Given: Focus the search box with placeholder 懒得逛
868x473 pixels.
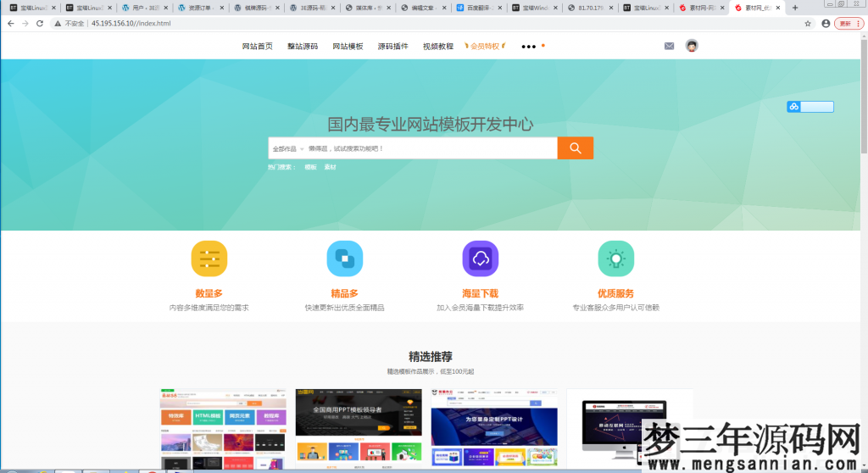Looking at the screenshot, I should click(x=431, y=148).
